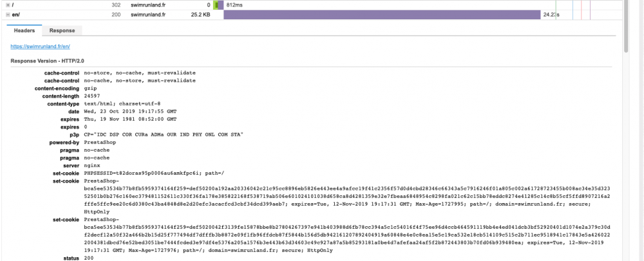
Task: Select the "en/" request name
Action: 15,14
